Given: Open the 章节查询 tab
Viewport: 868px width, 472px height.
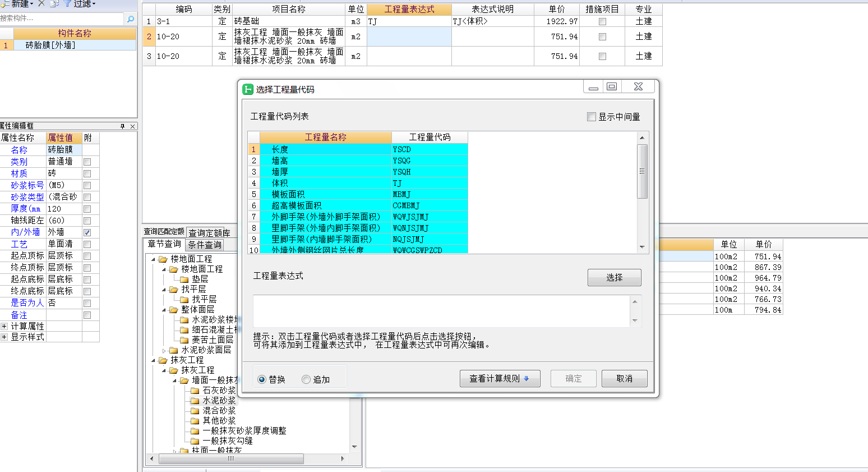Looking at the screenshot, I should [164, 244].
